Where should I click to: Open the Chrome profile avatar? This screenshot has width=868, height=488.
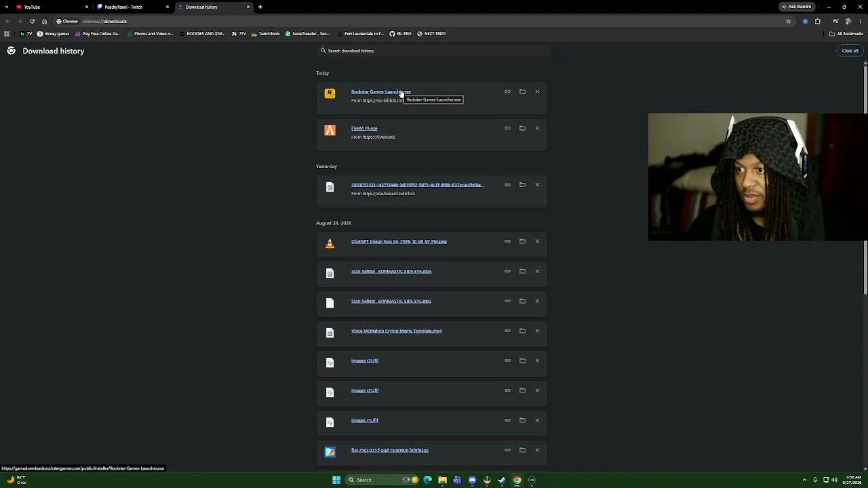click(848, 21)
